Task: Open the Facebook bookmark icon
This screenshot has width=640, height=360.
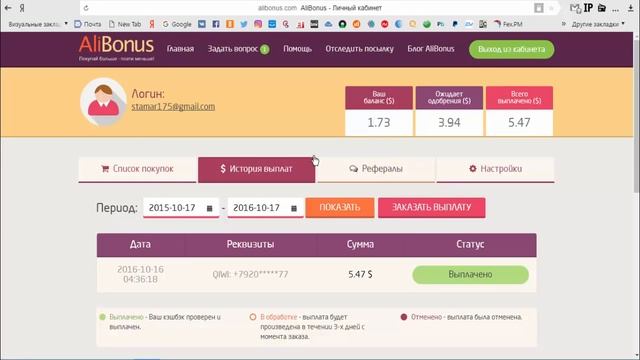Action: 216,24
